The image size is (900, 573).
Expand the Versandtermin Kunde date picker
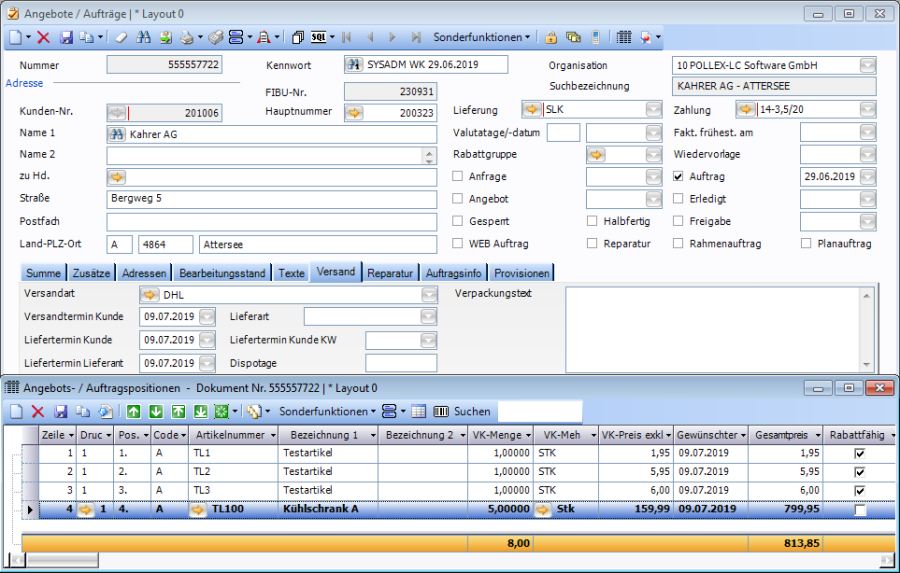point(207,317)
